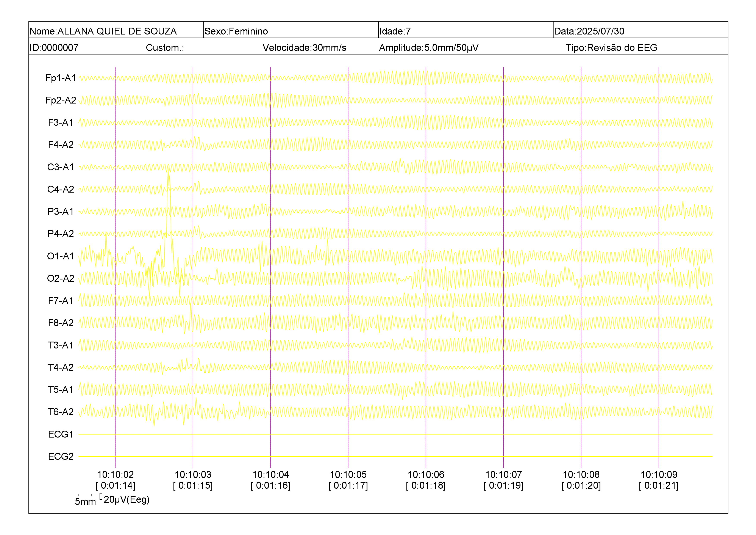Viewport: 756px width, 535px height.
Task: Select the P4-A2 channel label
Action: click(x=61, y=234)
